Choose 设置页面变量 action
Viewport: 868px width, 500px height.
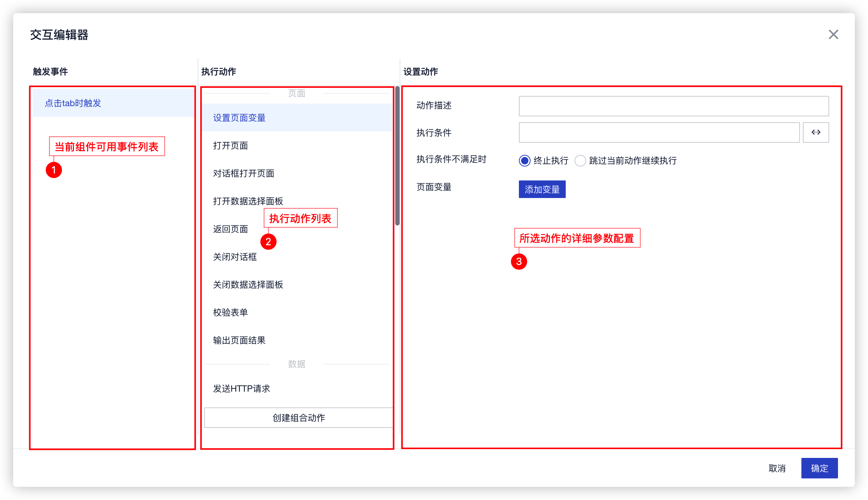(239, 118)
